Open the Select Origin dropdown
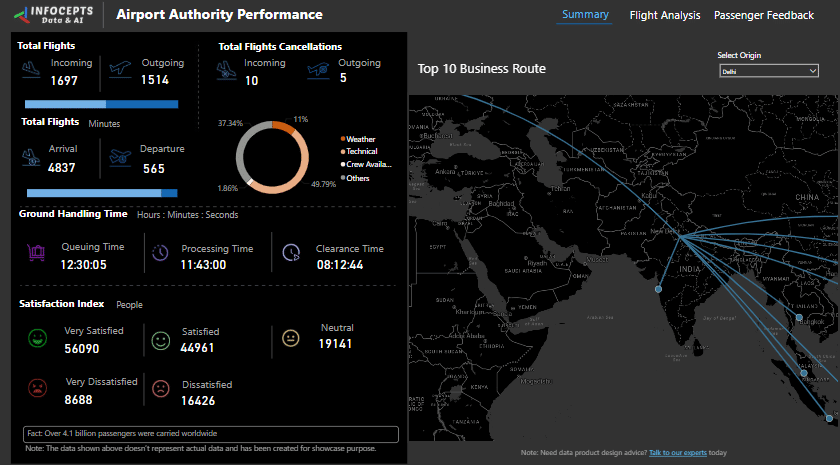Viewport: 840px width, 465px height. click(x=768, y=71)
